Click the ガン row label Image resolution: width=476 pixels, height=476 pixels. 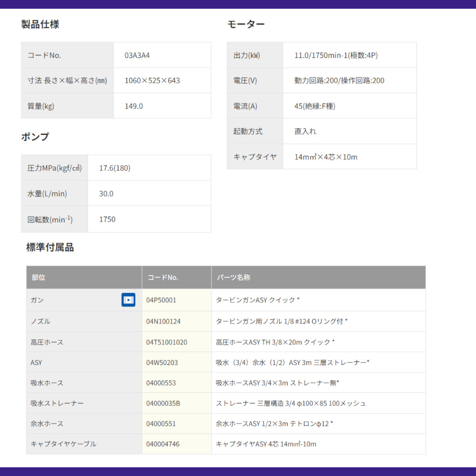[x=37, y=300]
